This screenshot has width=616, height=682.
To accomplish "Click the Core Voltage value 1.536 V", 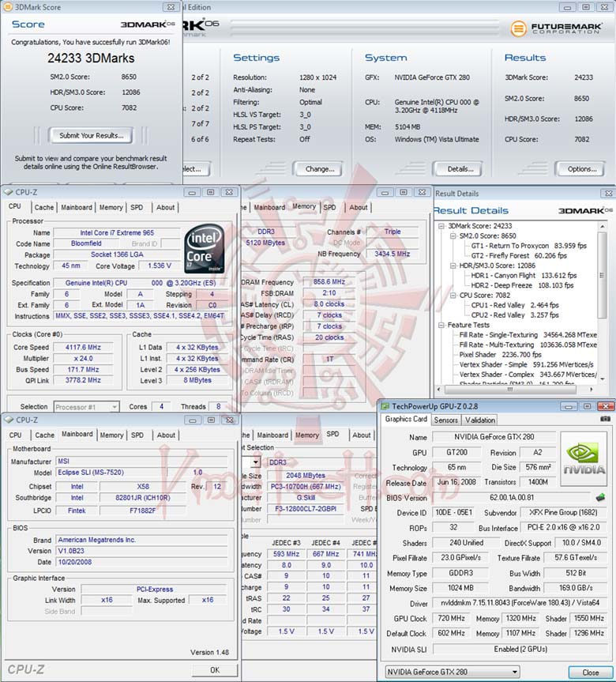I will (x=160, y=266).
